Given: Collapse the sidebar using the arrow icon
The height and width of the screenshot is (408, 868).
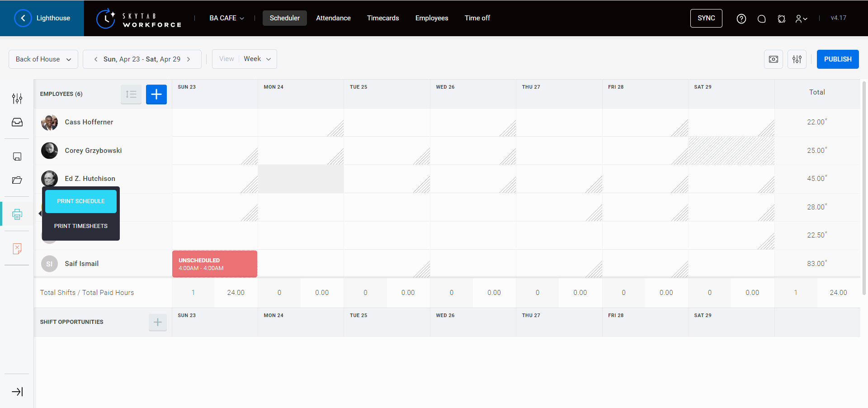Looking at the screenshot, I should coord(17,392).
